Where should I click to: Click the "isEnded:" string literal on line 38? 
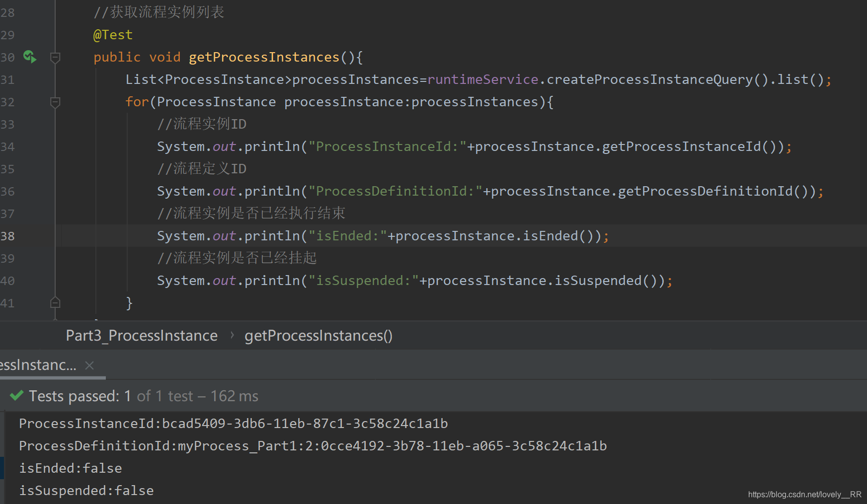pos(348,236)
